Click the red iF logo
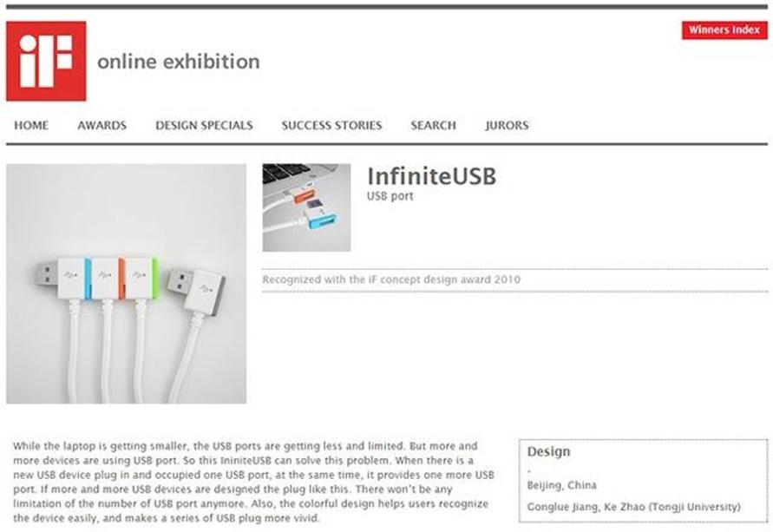Image resolution: width=773 pixels, height=532 pixels. 46,61
